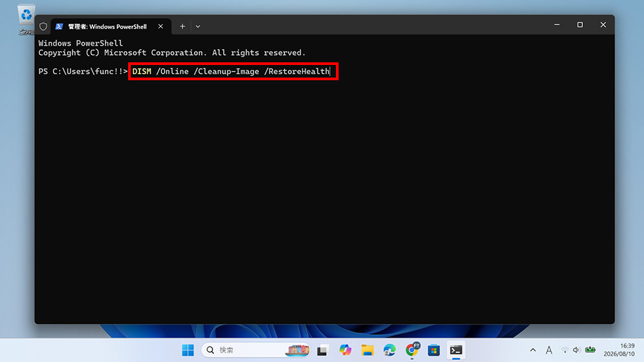
Task: Maximize the PowerShell terminal window
Action: [580, 25]
